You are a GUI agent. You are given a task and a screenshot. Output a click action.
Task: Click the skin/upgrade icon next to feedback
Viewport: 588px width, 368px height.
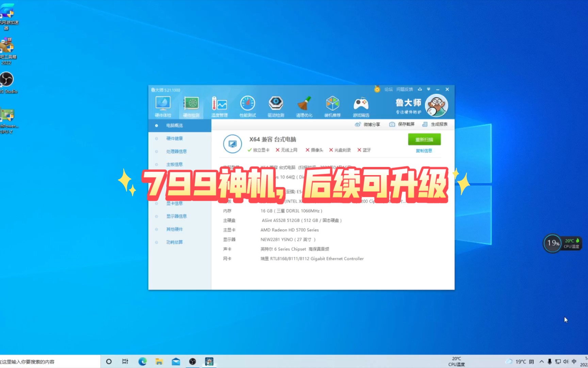pyautogui.click(x=420, y=89)
